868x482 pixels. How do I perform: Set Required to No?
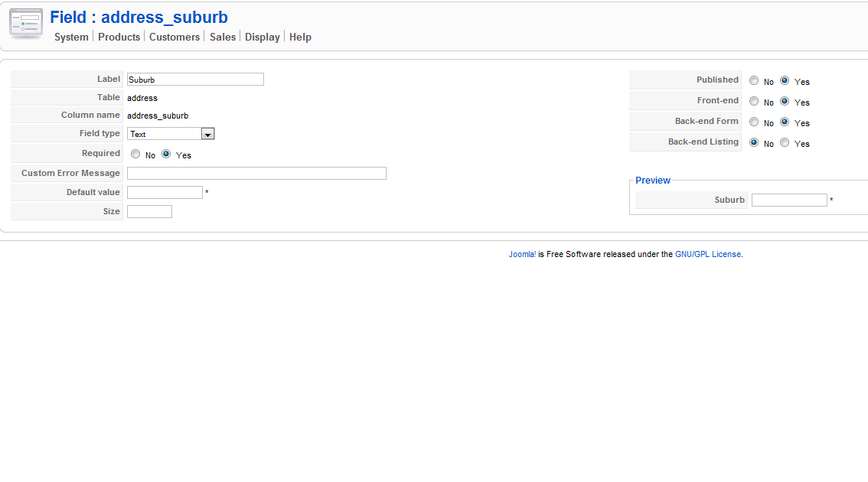tap(135, 154)
